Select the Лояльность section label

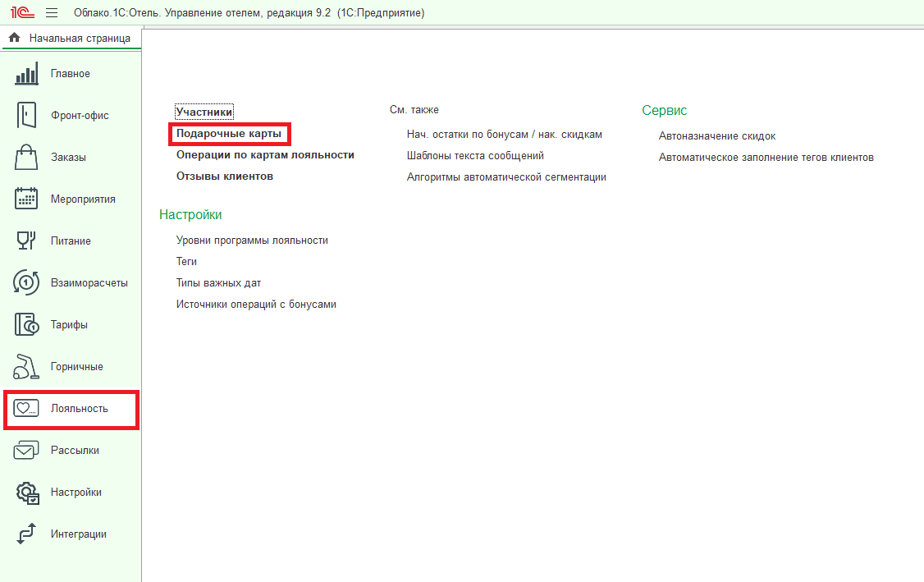pos(80,409)
